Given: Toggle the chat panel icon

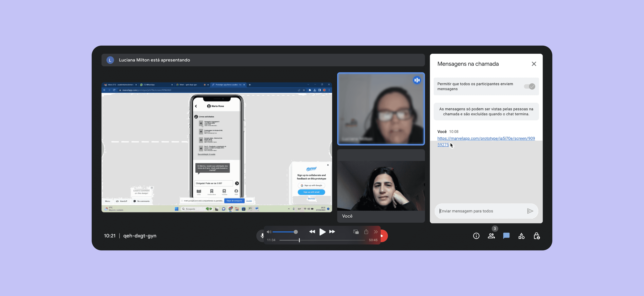Looking at the screenshot, I should tap(506, 236).
